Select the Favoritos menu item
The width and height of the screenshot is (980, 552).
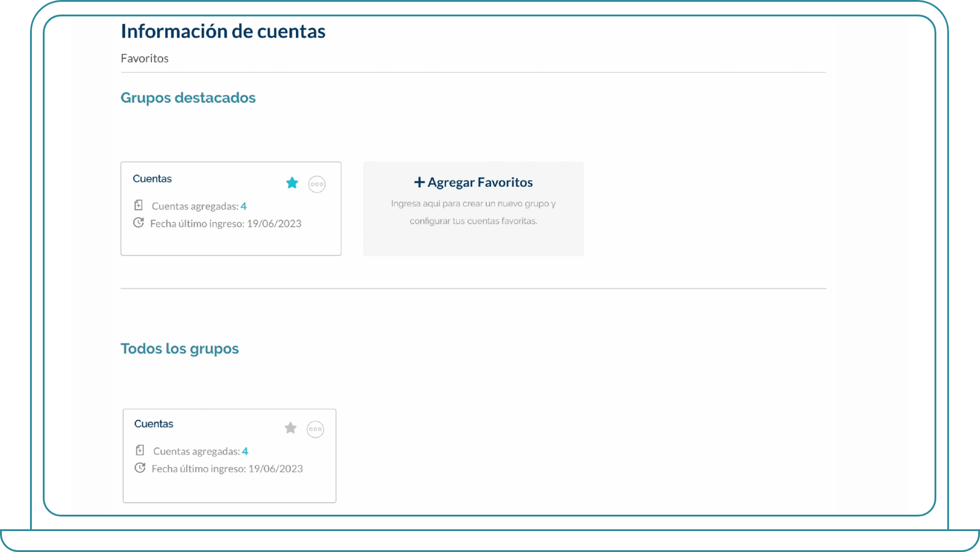(144, 58)
